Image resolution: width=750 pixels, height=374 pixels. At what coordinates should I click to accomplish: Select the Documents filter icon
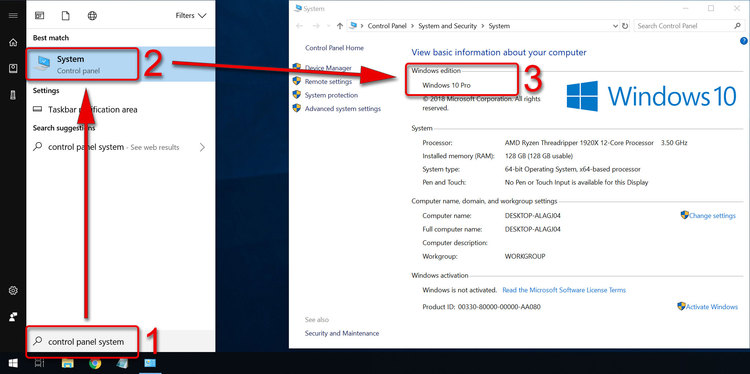66,16
